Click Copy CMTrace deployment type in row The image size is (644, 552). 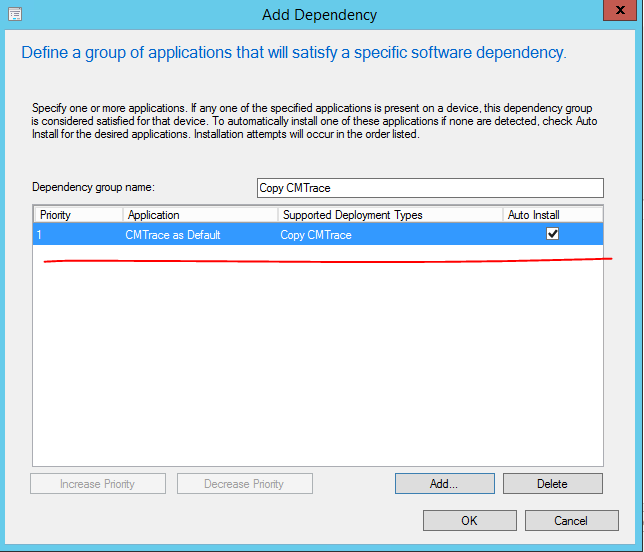tap(316, 234)
